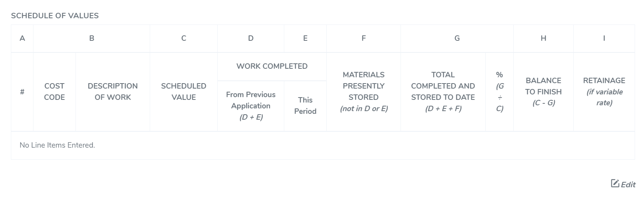Click the column letter A header
The height and width of the screenshot is (204, 644).
[x=22, y=38]
